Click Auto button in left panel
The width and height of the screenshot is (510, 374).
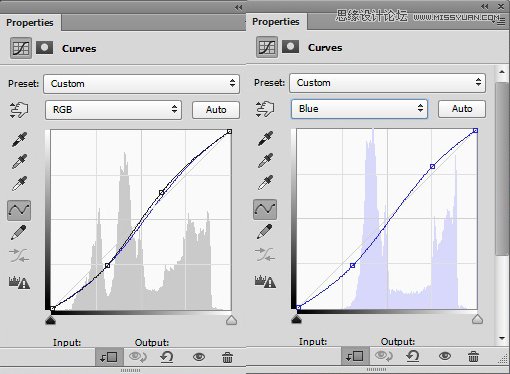point(216,110)
